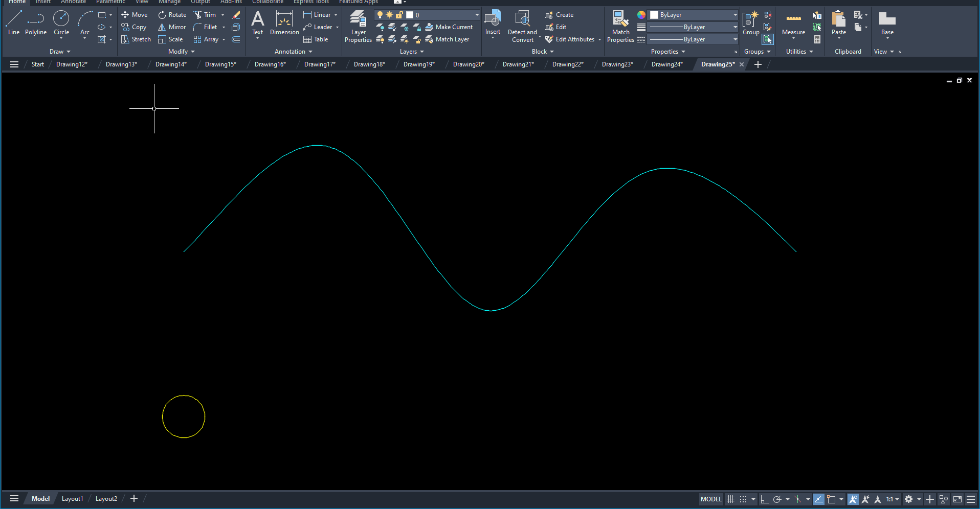
Task: Click the object color wheel icon
Action: point(641,15)
